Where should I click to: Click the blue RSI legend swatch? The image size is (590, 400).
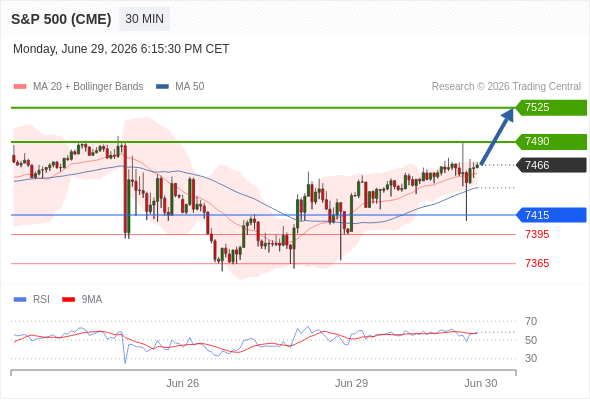coord(20,300)
